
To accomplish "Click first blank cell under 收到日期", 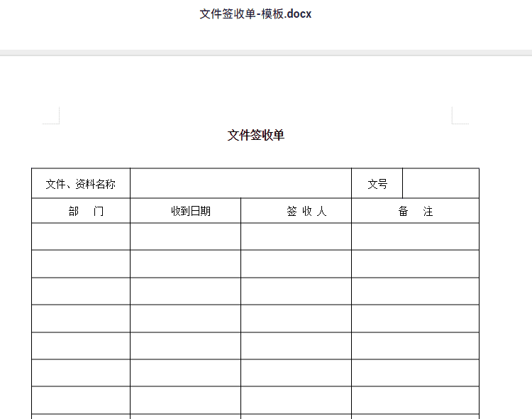I will [x=186, y=236].
